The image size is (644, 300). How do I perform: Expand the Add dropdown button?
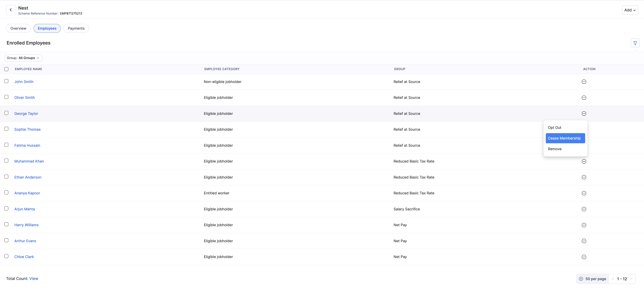(630, 10)
